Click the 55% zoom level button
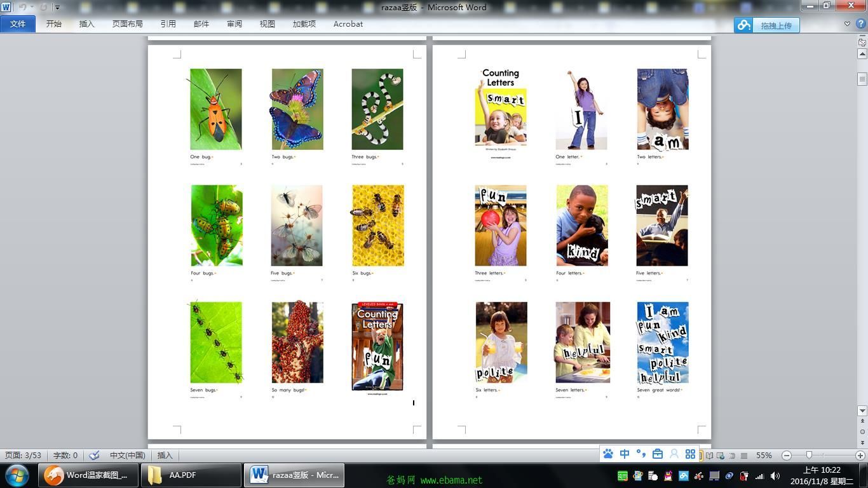The width and height of the screenshot is (868, 488). pos(764,456)
